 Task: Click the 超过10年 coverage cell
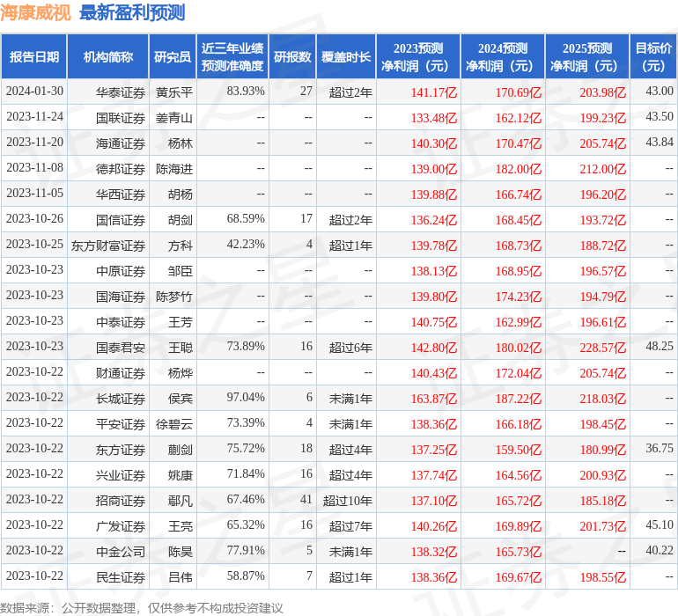pos(348,500)
